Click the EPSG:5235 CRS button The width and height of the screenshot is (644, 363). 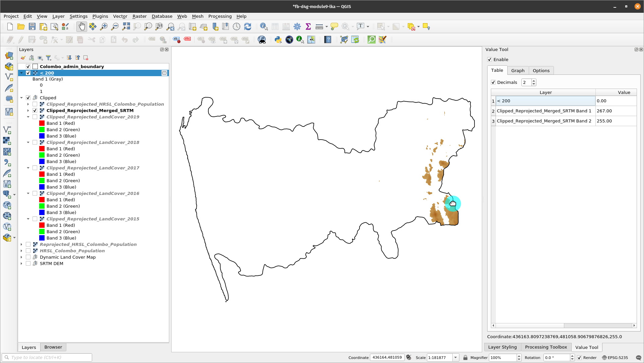coord(615,358)
